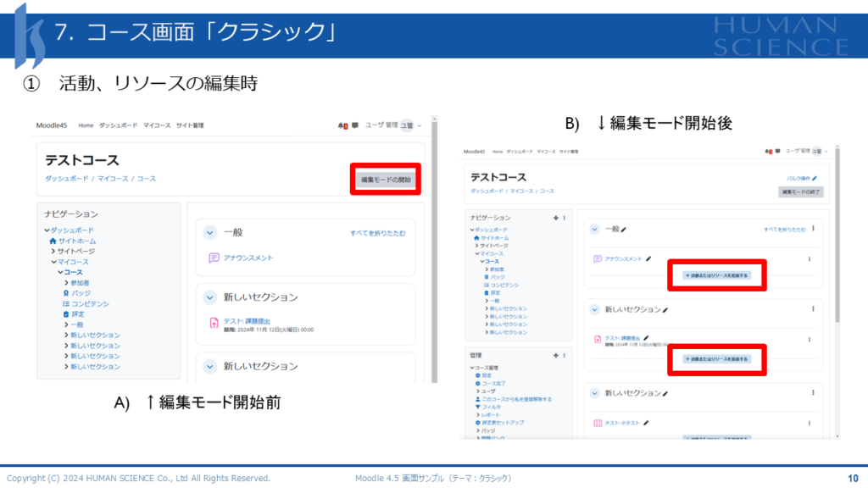Expand サイトページ in screenshot A navigation
This screenshot has width=868, height=488.
tap(53, 251)
